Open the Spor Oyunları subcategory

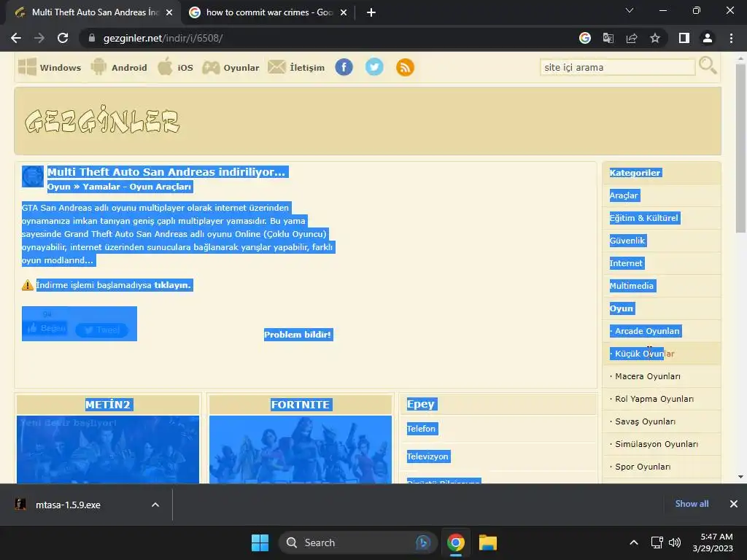[x=643, y=467]
